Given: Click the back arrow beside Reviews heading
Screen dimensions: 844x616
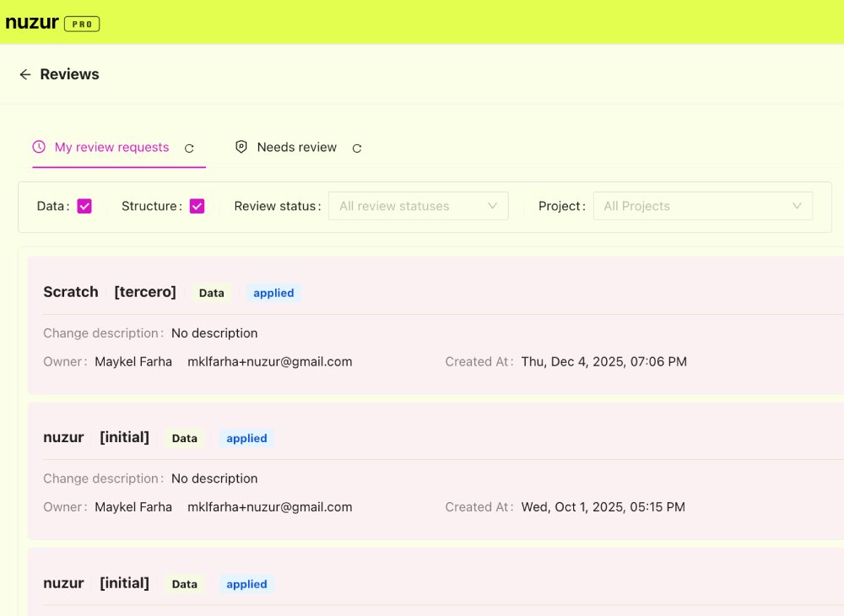Looking at the screenshot, I should pos(25,74).
